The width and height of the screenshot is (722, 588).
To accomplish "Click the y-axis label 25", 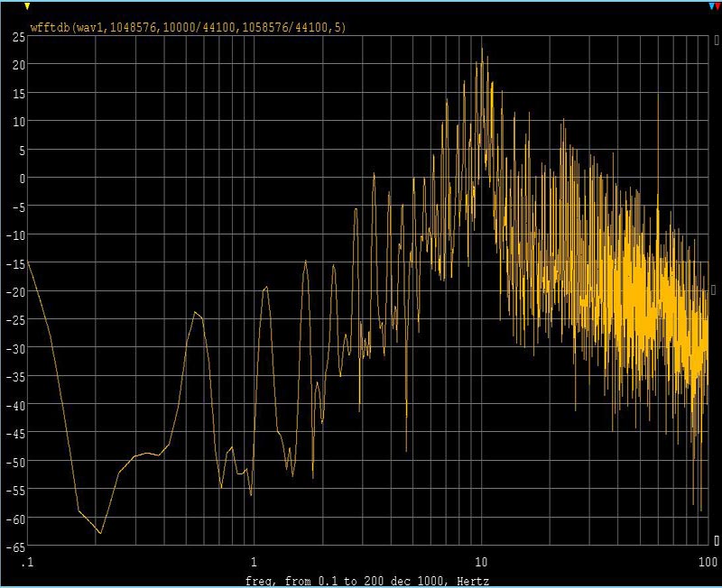I will (19, 38).
